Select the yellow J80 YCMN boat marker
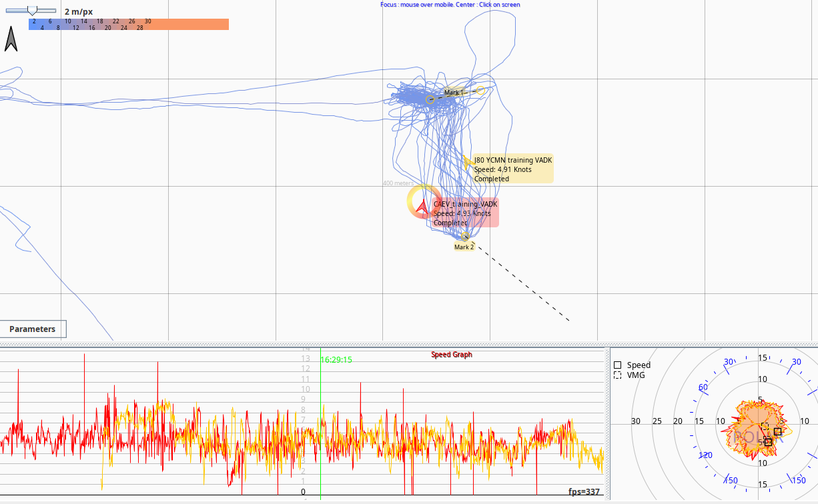Screen dimensions: 818x504 click(x=468, y=161)
